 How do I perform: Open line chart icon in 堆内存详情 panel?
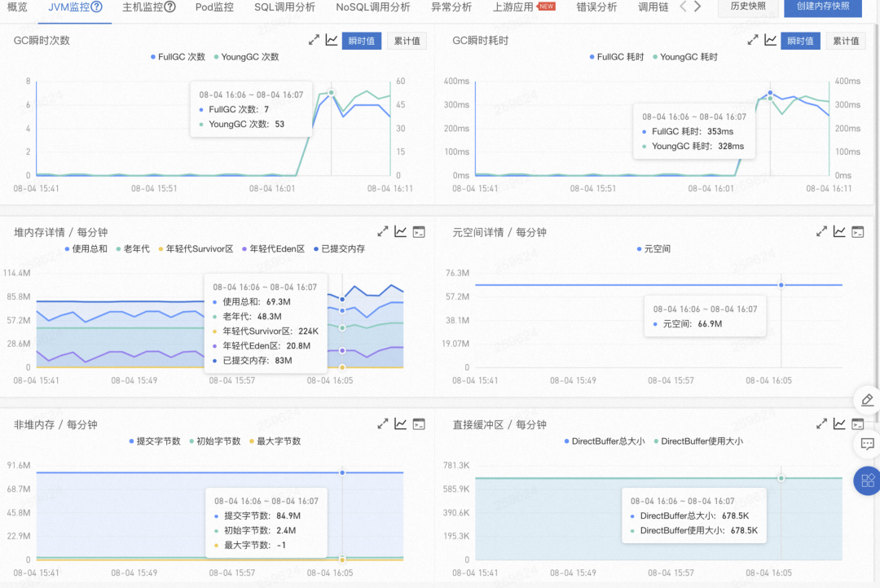point(401,232)
